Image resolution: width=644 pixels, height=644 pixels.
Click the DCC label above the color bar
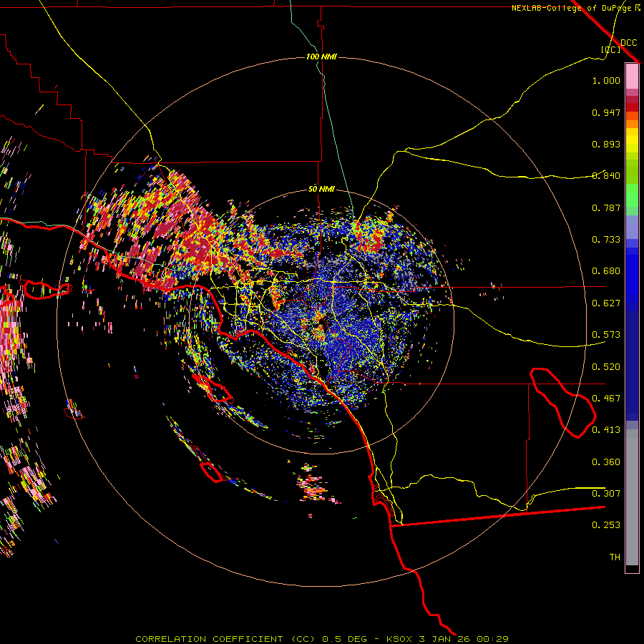[x=628, y=43]
